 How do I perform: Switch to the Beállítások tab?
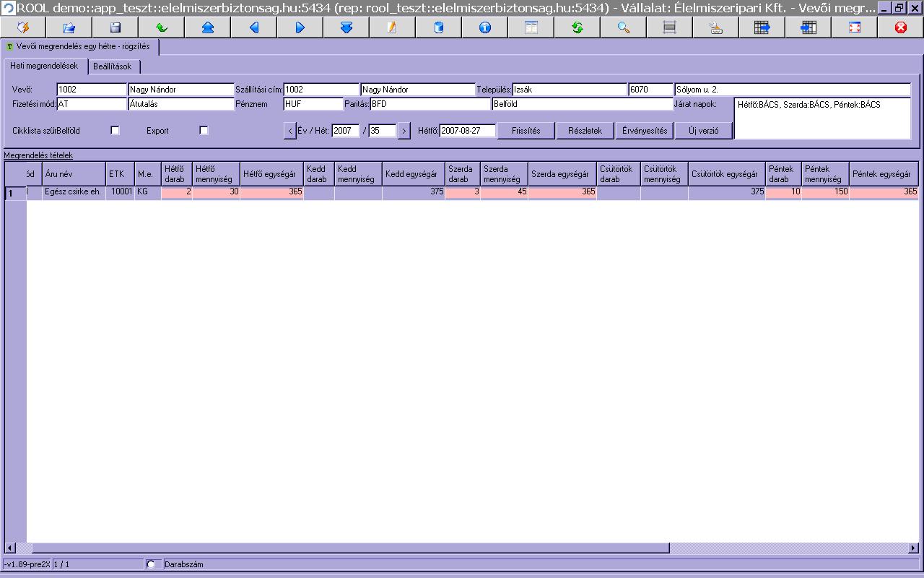[x=113, y=66]
